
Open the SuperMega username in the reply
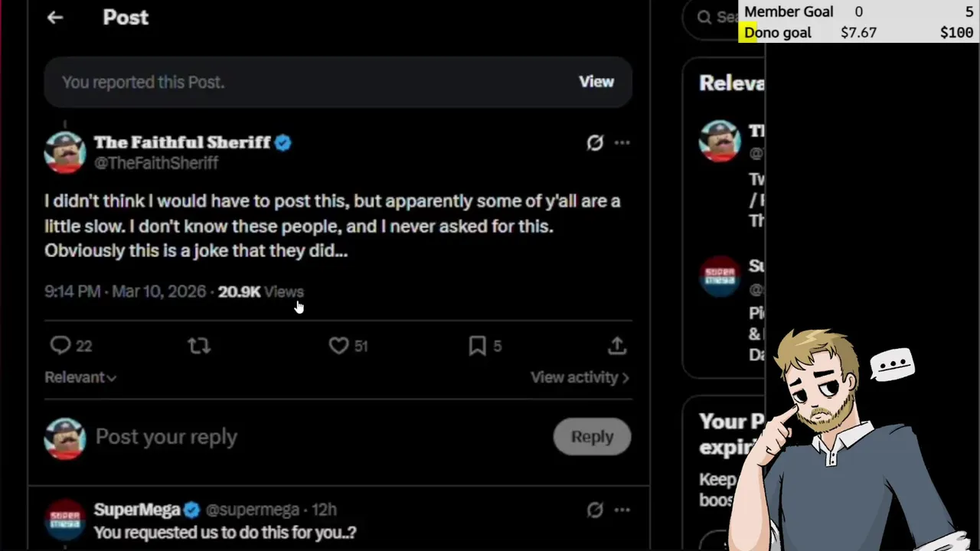(x=137, y=510)
